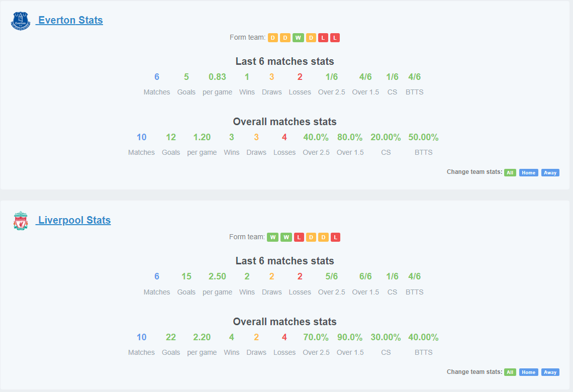Click Liverpool's last red L form badge

pos(335,237)
